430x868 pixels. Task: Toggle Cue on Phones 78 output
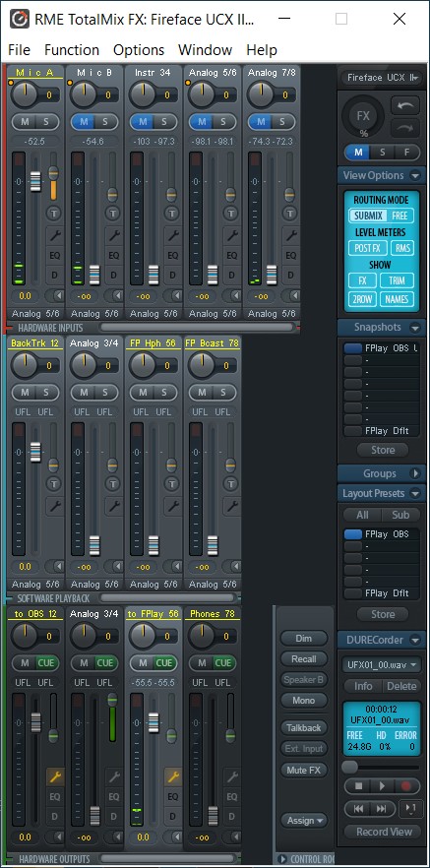point(223,662)
